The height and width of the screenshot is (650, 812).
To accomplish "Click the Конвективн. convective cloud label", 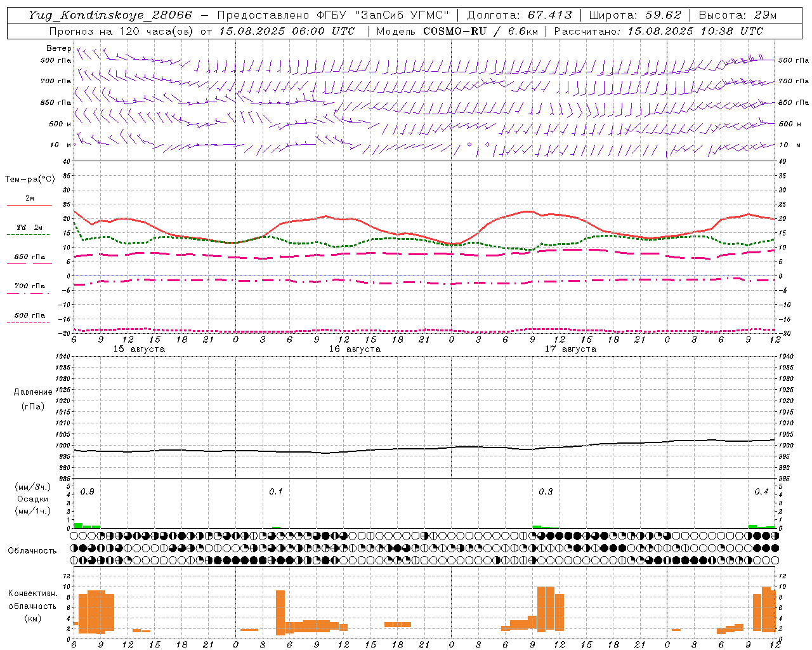I will click(x=32, y=594).
